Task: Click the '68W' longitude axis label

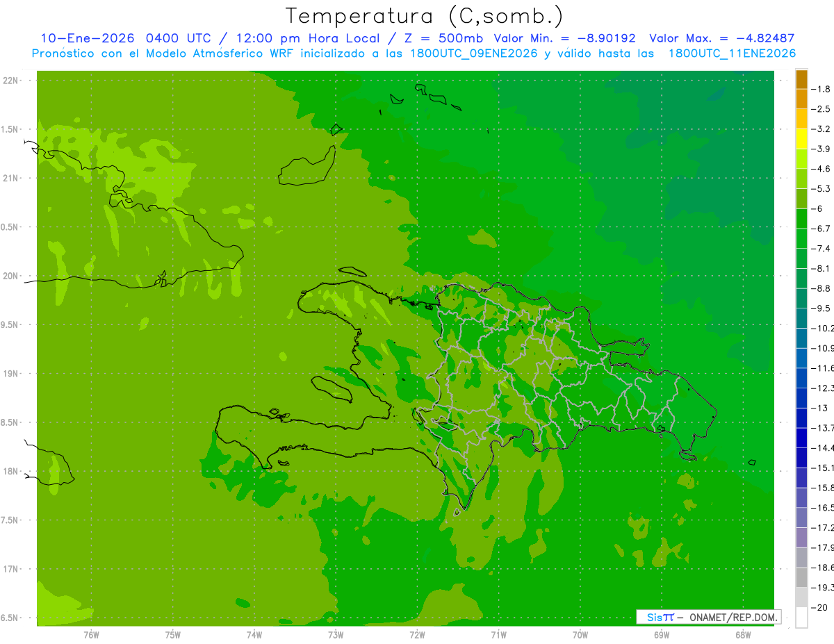Action: pyautogui.click(x=743, y=634)
